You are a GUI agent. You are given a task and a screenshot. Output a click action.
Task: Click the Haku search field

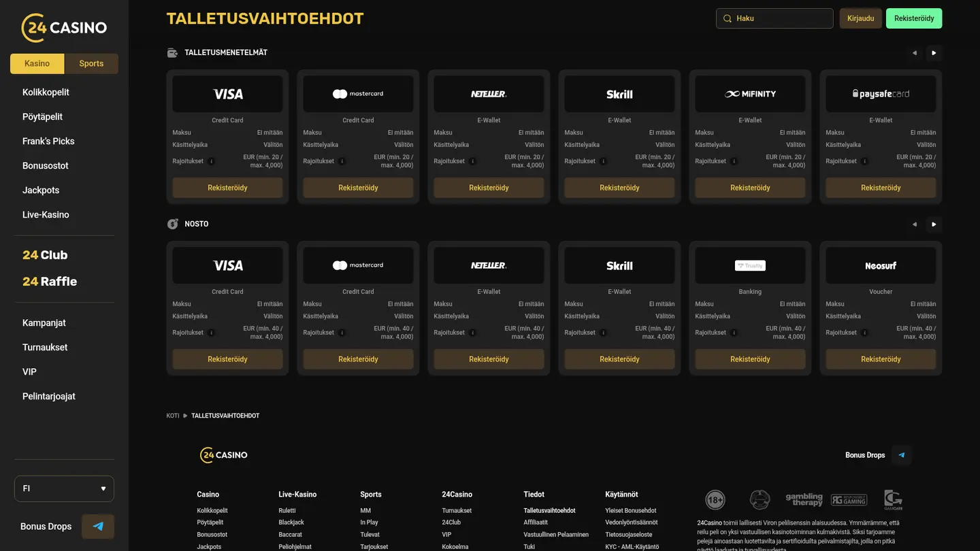coord(774,18)
